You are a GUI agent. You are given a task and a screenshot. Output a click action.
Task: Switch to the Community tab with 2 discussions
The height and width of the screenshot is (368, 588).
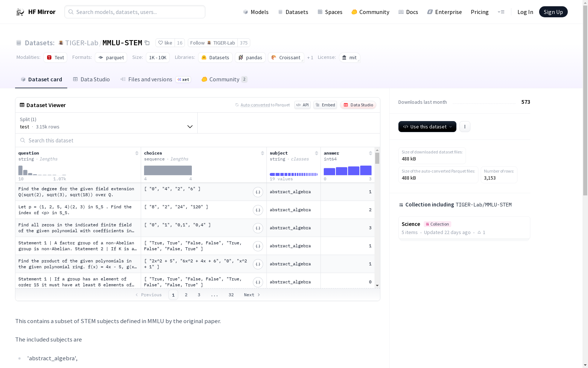[x=225, y=79]
